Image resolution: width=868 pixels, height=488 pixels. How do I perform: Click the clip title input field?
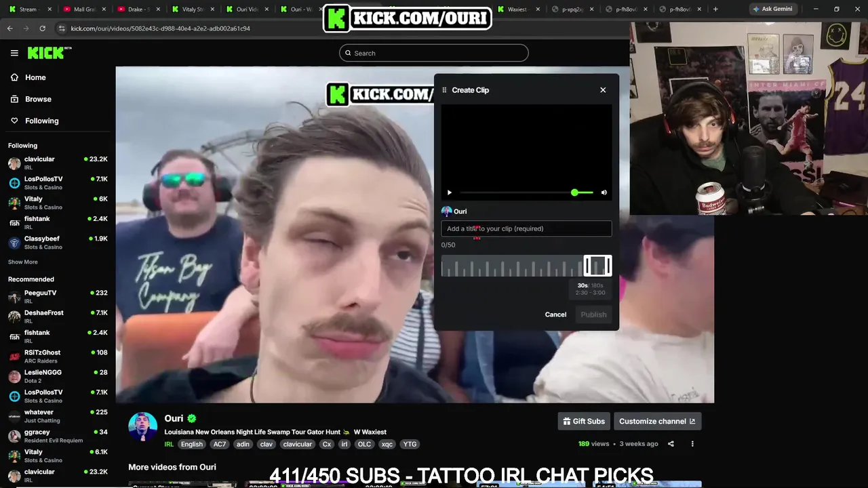pos(526,228)
